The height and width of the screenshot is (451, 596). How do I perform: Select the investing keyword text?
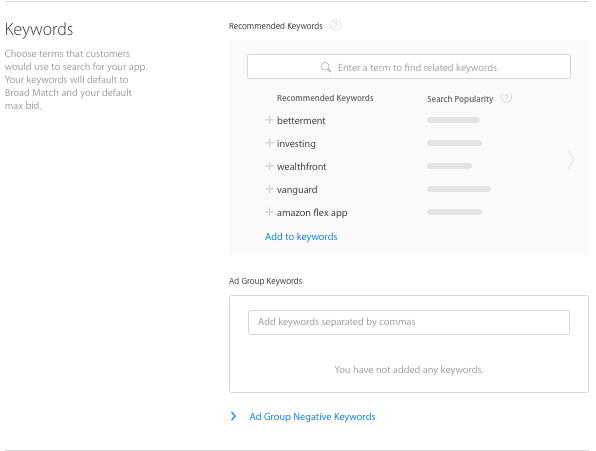[x=296, y=144]
